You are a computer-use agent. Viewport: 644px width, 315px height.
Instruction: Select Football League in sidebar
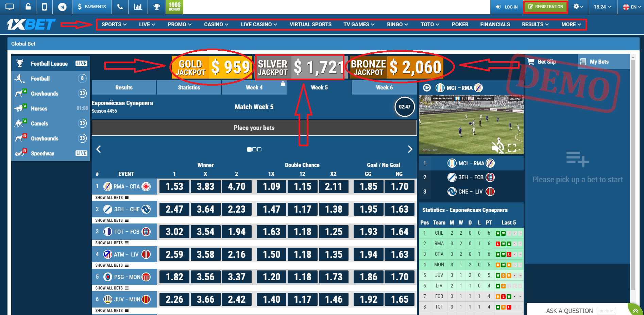coord(50,64)
